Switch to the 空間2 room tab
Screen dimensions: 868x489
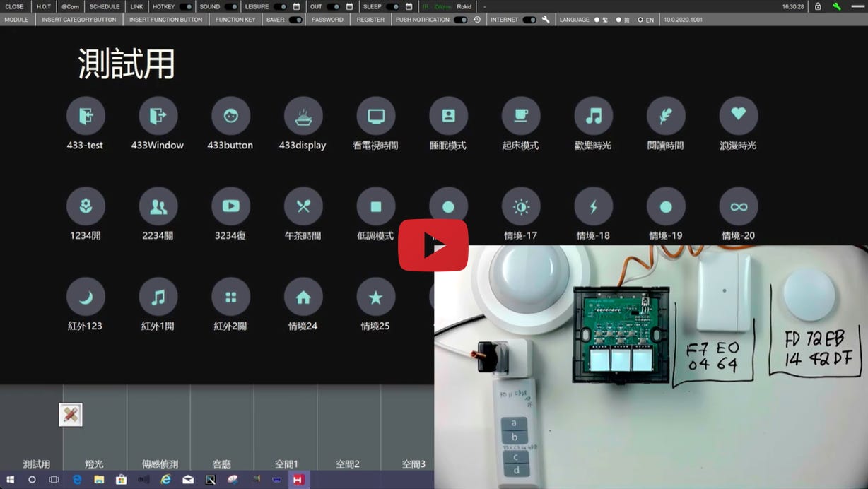pyautogui.click(x=349, y=428)
